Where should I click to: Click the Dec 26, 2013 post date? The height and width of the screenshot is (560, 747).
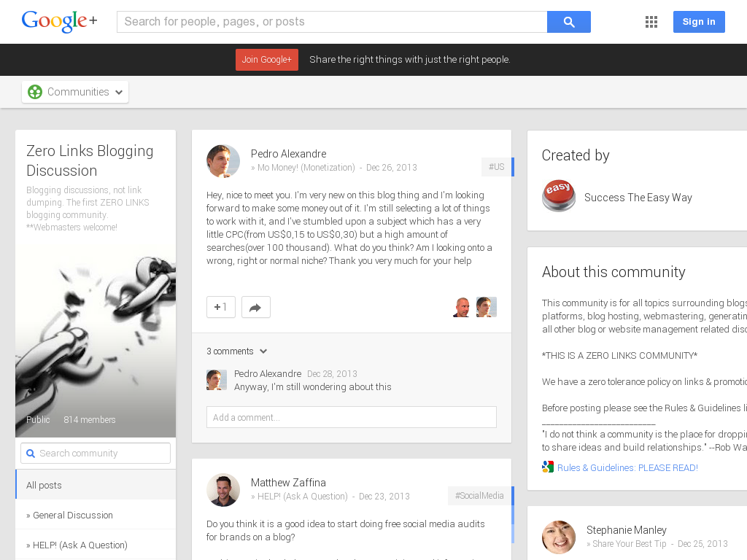point(392,168)
